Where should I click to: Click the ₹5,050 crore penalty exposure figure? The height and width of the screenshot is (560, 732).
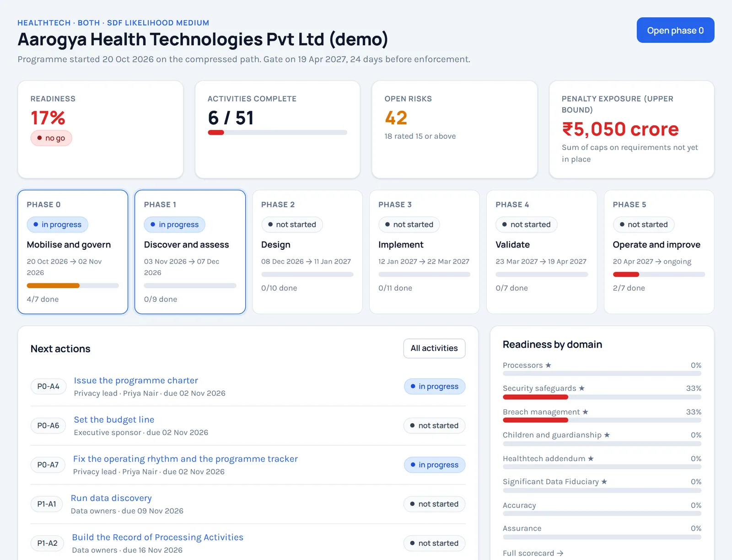pos(620,129)
